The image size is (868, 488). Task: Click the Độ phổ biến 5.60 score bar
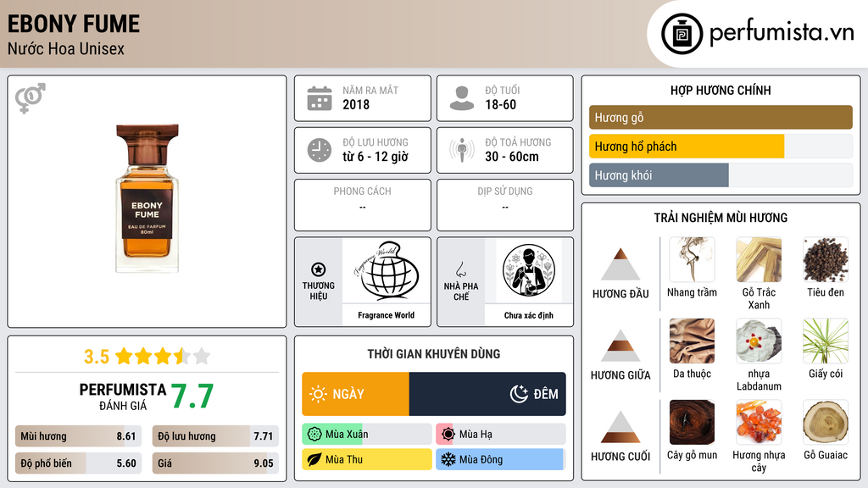(78, 463)
